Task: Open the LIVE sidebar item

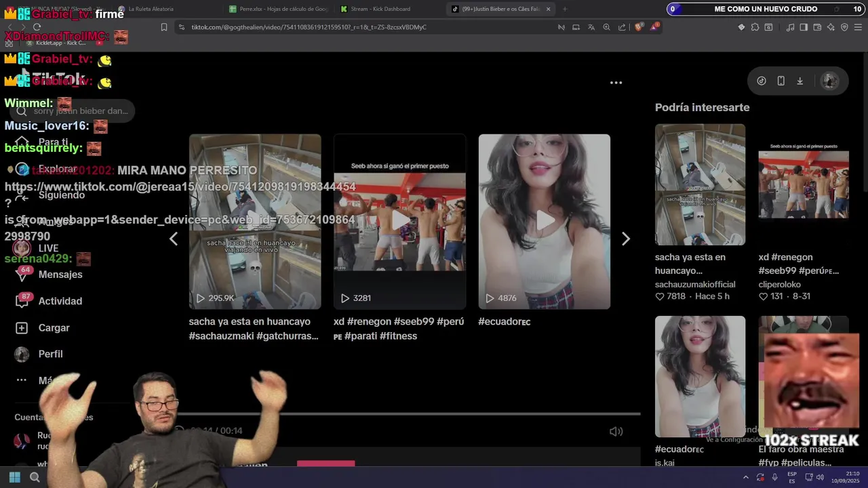Action: click(37, 248)
